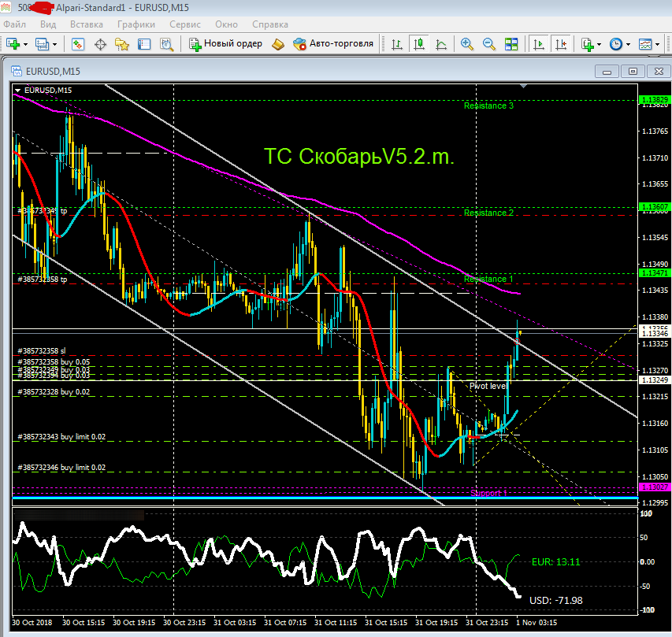Switch chart to bar chart mode
672x637 pixels.
point(397,44)
